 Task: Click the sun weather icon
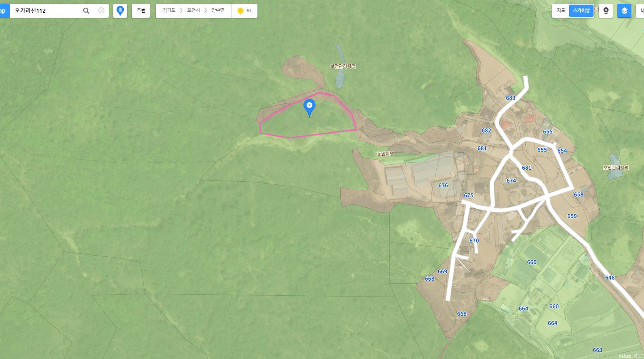click(240, 11)
